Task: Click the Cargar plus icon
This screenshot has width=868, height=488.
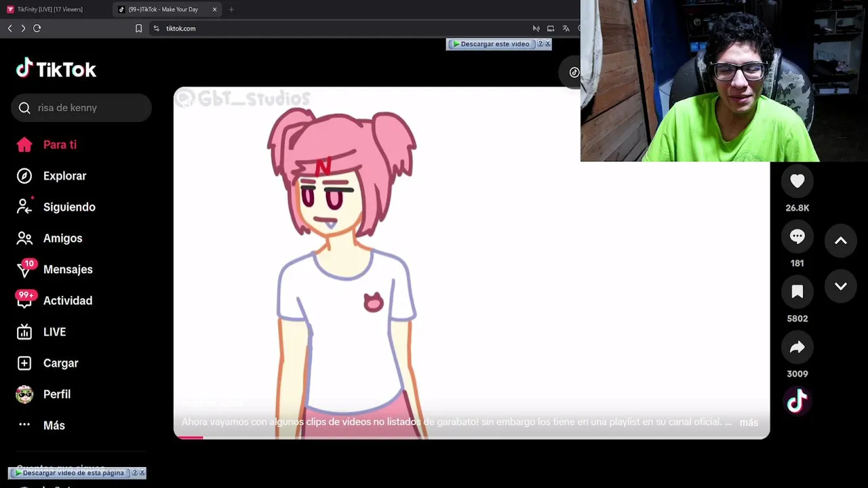Action: click(24, 363)
